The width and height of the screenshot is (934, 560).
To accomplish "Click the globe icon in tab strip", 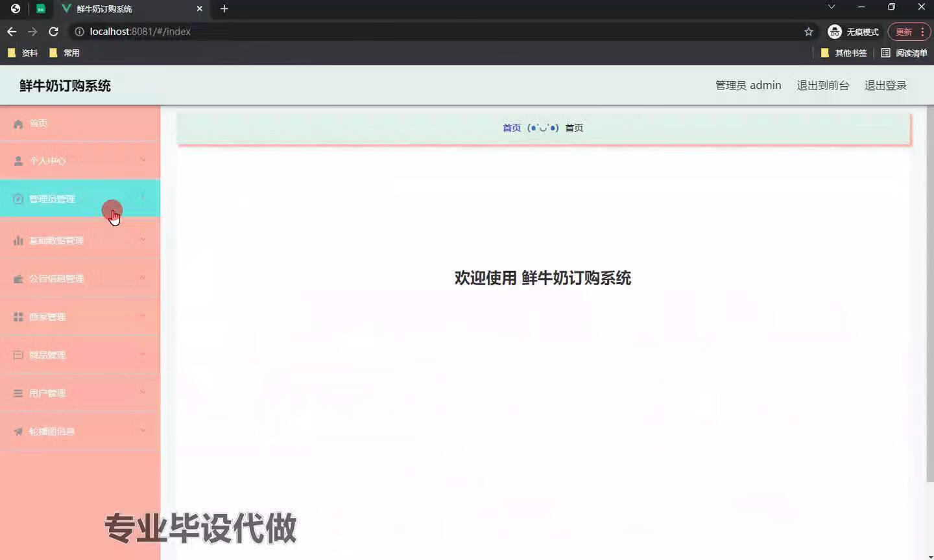I will 16,9.
